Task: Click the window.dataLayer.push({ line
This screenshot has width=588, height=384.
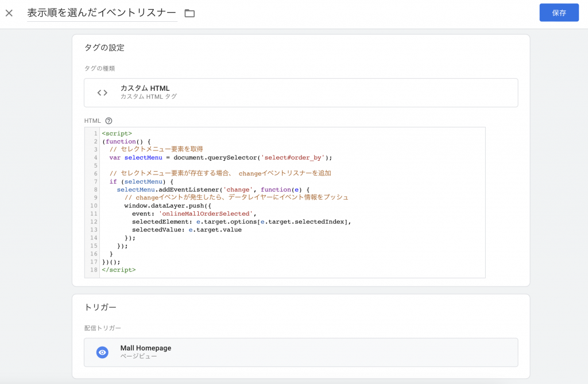Action: pos(168,205)
